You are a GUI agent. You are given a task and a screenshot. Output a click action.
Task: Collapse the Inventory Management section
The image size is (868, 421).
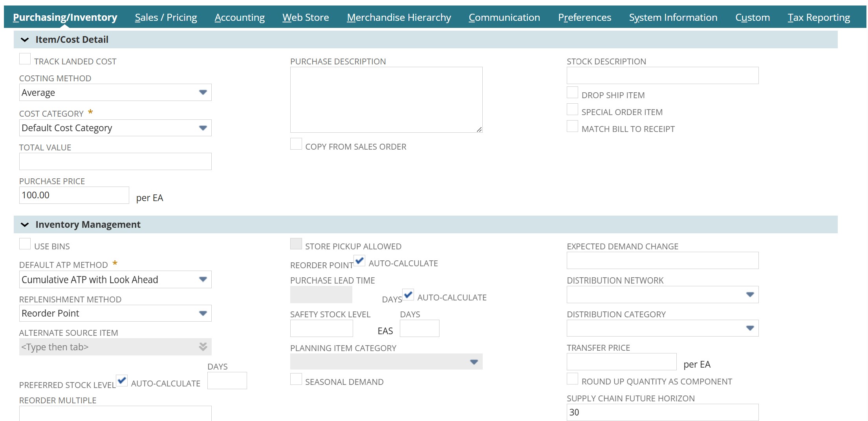pyautogui.click(x=25, y=225)
